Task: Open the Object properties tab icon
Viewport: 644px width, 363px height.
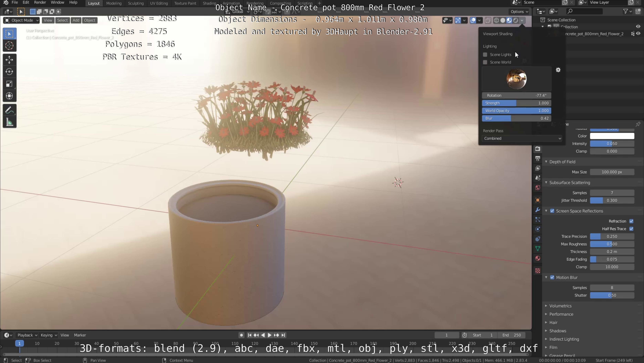Action: coord(538,200)
